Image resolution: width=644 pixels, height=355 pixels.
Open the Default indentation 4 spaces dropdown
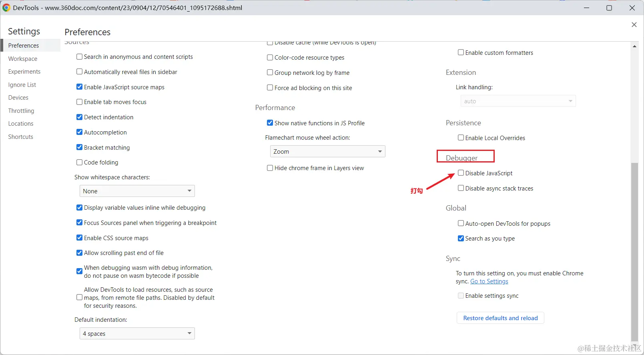click(137, 333)
